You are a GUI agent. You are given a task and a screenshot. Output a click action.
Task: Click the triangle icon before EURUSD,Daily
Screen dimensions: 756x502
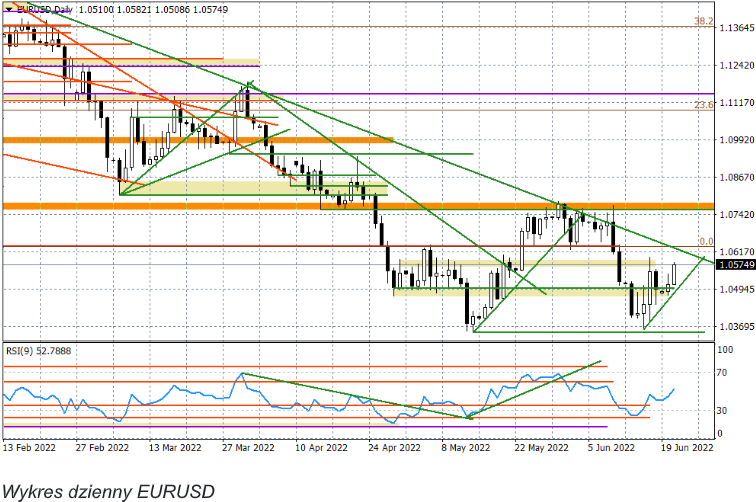tap(8, 9)
